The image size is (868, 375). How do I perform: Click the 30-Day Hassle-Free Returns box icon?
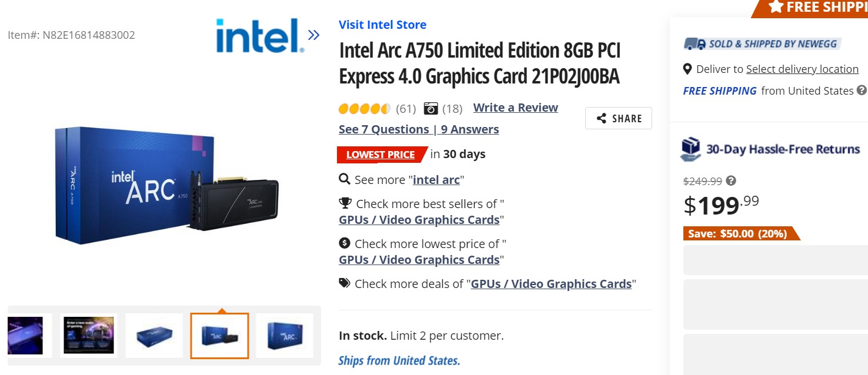coord(689,149)
